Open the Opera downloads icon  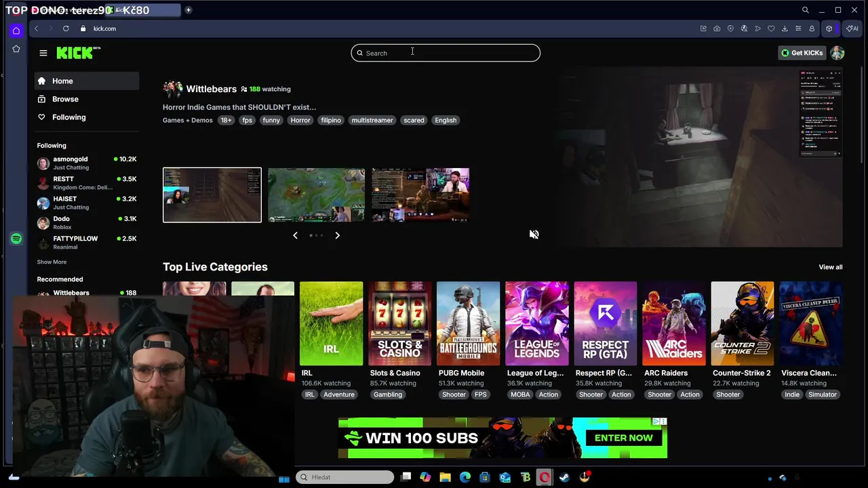[785, 28]
